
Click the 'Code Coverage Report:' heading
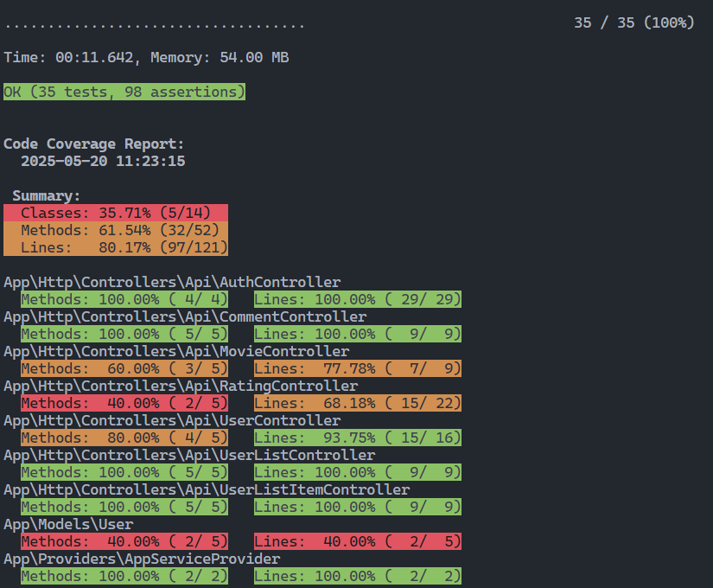(93, 144)
